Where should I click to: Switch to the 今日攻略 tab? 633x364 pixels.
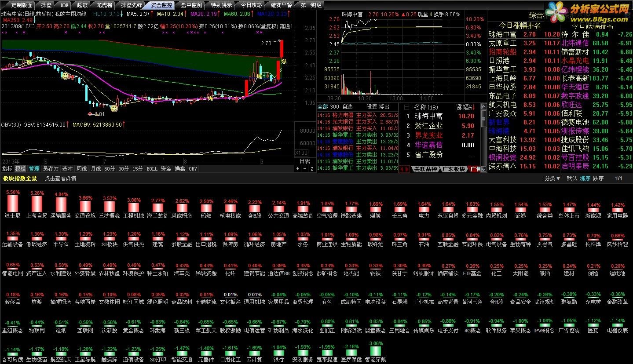[x=251, y=5]
